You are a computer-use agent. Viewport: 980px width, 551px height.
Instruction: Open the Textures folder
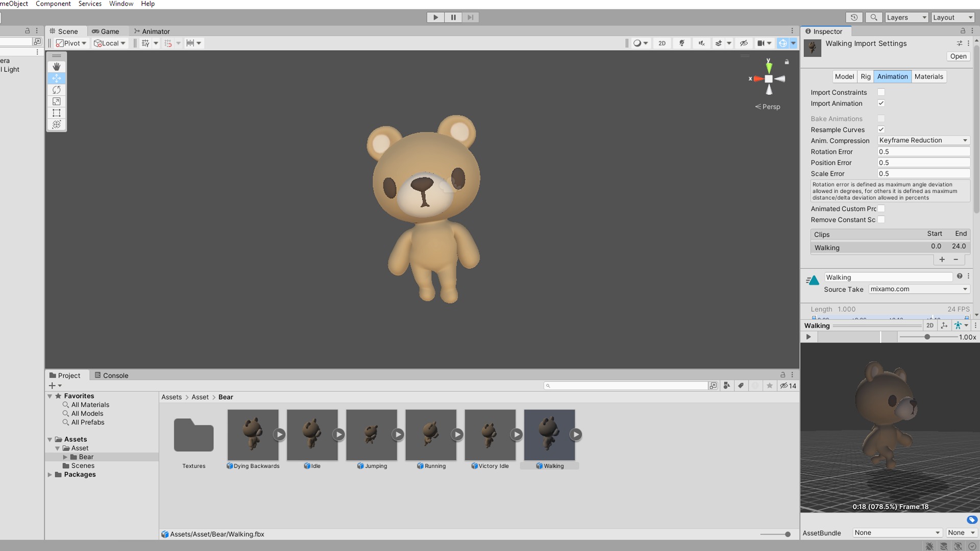pos(194,435)
